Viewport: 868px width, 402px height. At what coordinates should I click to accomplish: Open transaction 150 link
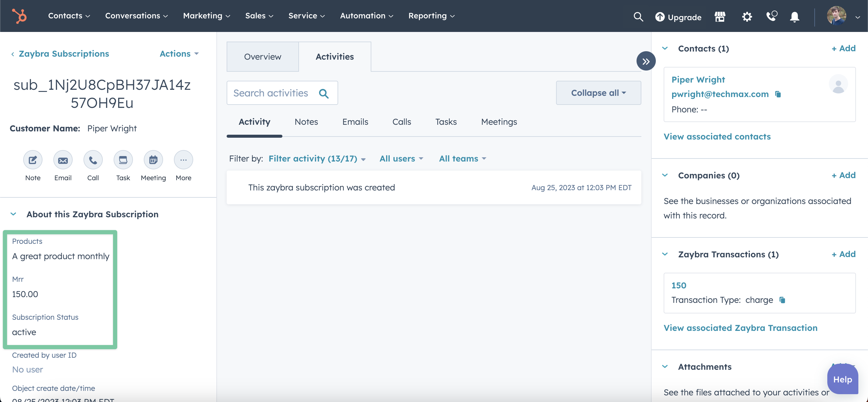[x=678, y=285]
